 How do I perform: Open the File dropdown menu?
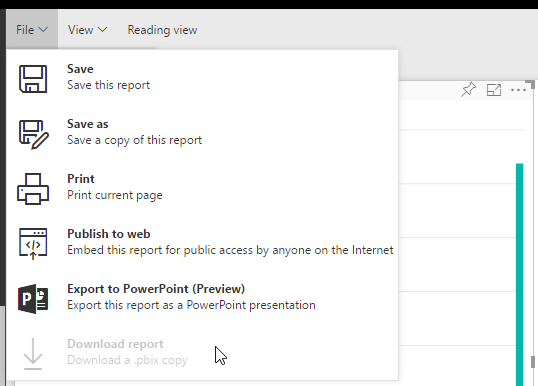click(x=32, y=30)
